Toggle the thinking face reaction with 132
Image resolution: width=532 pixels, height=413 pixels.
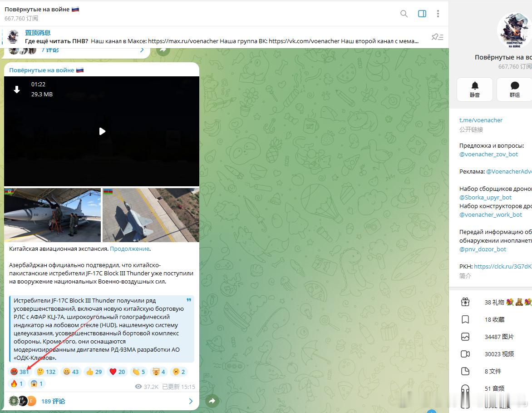pos(46,372)
